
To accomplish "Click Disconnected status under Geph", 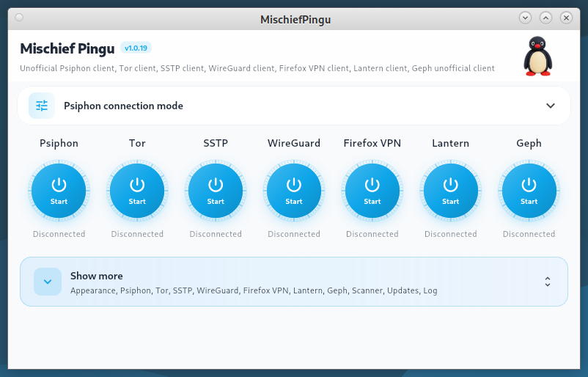I will (529, 234).
